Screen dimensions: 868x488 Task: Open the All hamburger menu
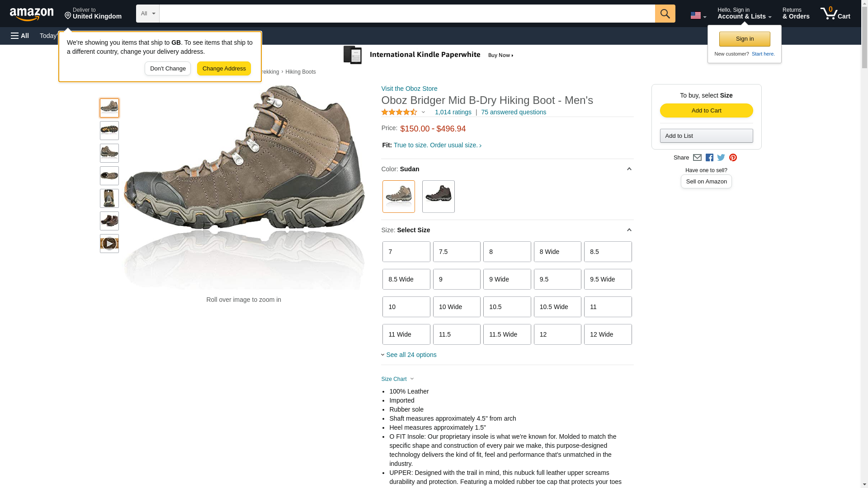pyautogui.click(x=20, y=36)
